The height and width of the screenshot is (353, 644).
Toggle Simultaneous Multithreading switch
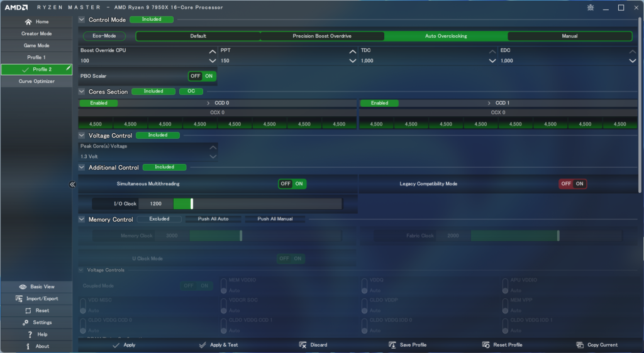[x=292, y=184]
